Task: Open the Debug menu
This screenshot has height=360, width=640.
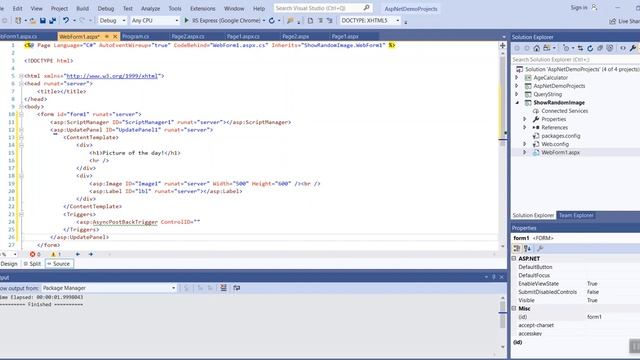Action: tap(106, 8)
